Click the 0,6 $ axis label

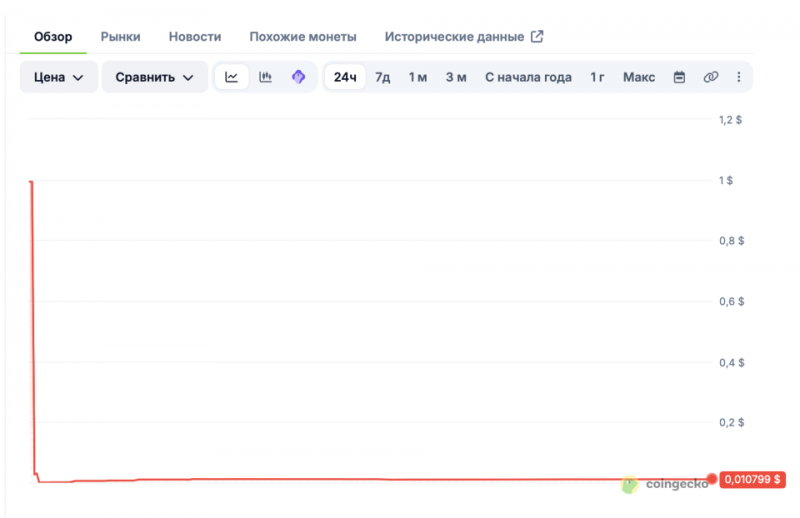pos(732,301)
